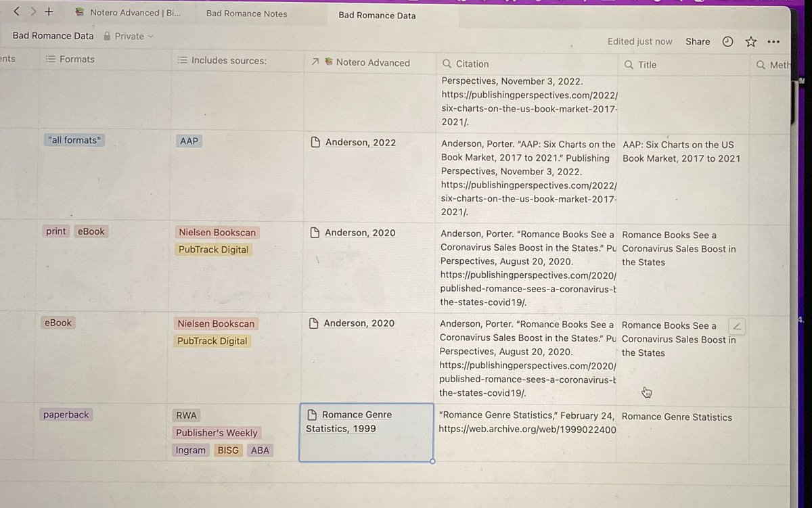812x508 pixels.
Task: Select the Bad Romance Data tab
Action: click(x=377, y=15)
